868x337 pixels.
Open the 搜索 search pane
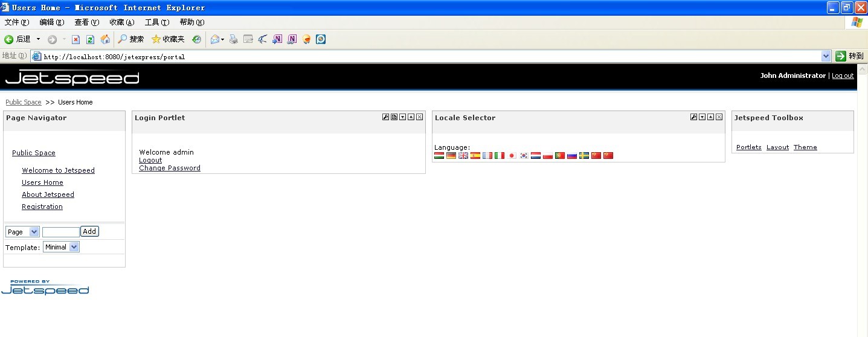(130, 39)
